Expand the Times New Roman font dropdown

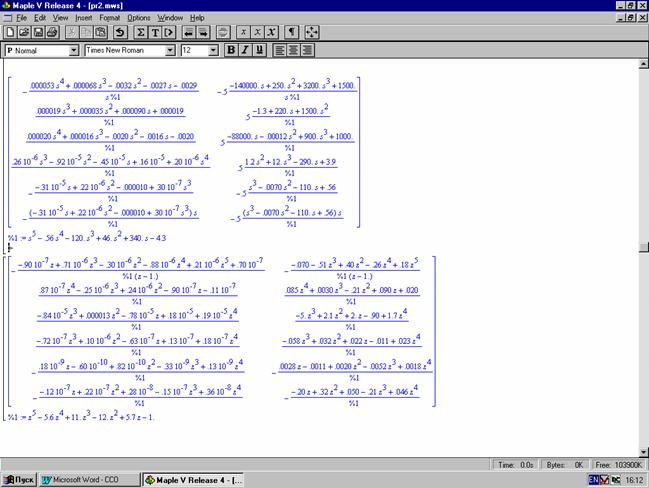[x=170, y=50]
